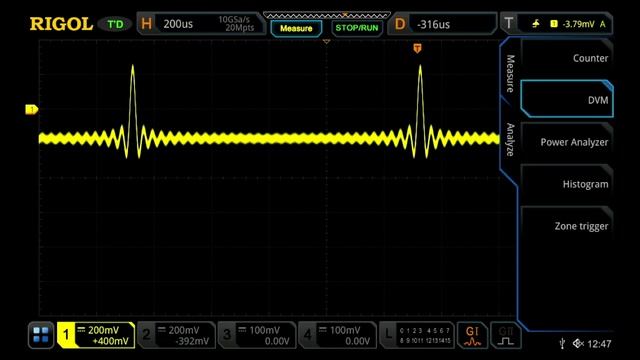Image resolution: width=640 pixels, height=360 pixels.
Task: Toggle channel 3 100mV 0.00V label
Action: [257, 335]
